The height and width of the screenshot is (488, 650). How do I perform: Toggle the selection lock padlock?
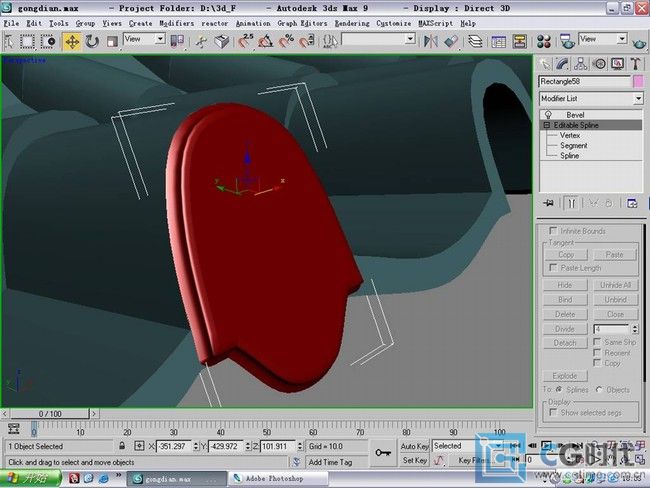tap(122, 446)
